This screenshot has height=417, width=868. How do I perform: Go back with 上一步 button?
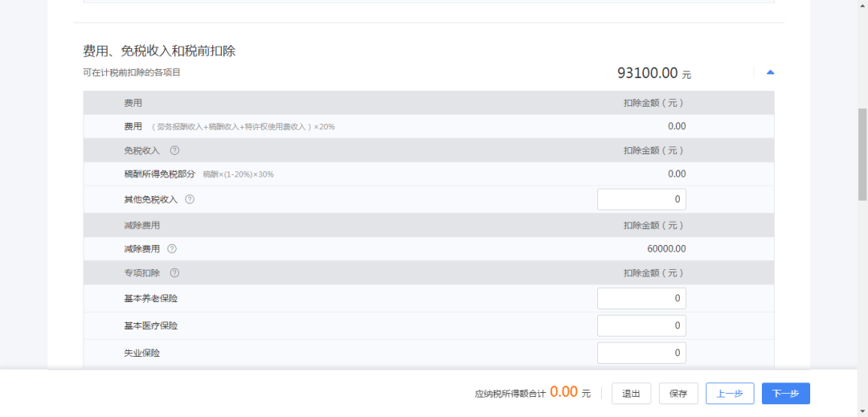click(730, 394)
